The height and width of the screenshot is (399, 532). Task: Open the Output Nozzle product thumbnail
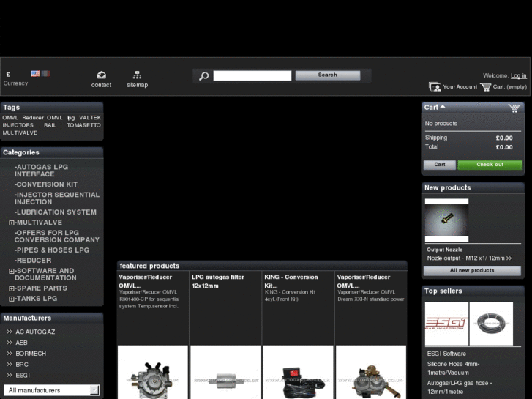446,220
